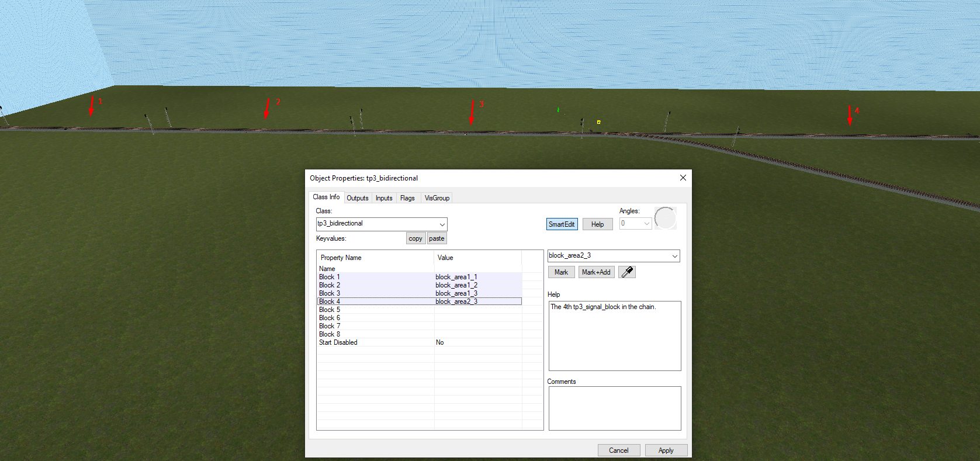980x461 pixels.
Task: Click the Mark+Add button
Action: pos(596,272)
